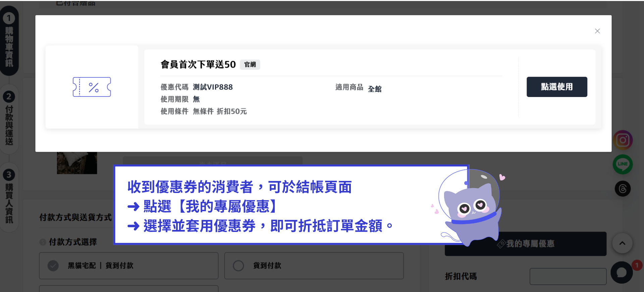644x292 pixels.
Task: Open the LINE chat icon
Action: 623,164
